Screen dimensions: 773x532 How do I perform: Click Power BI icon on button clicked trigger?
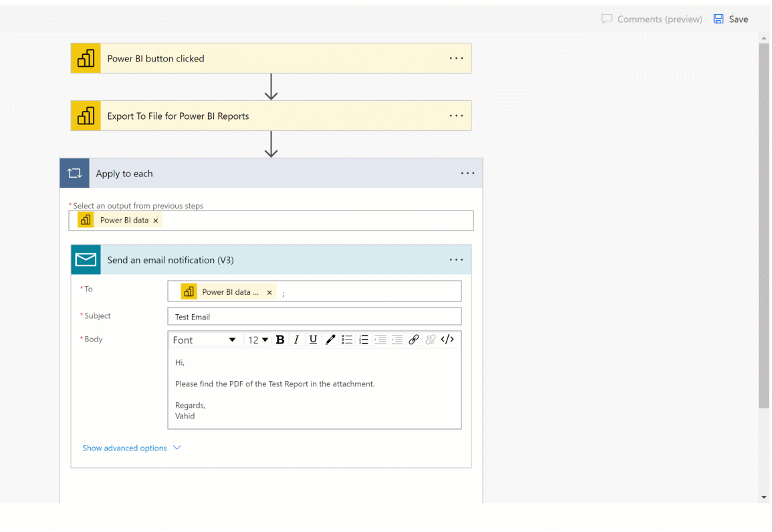point(86,58)
